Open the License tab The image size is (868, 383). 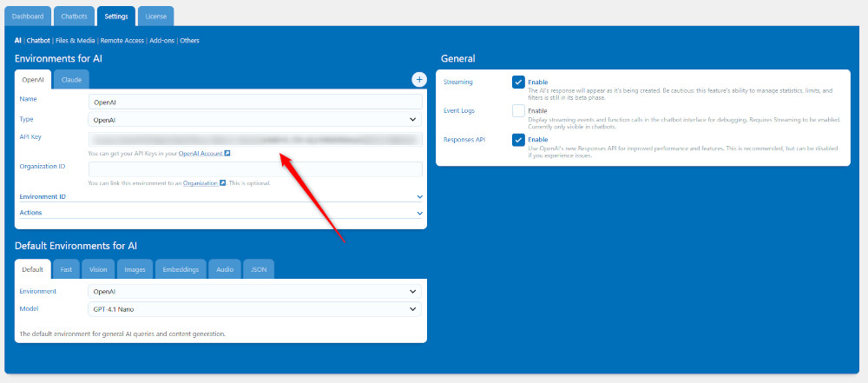point(155,17)
